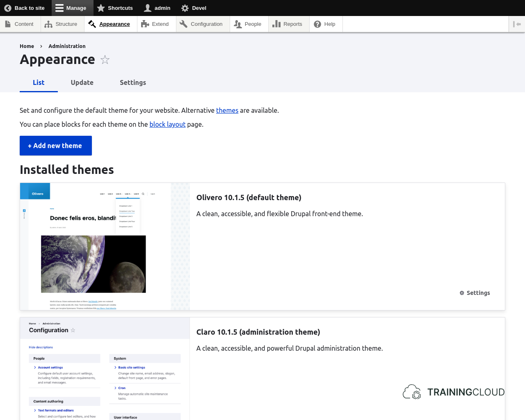Click the Olivero theme screenshot thumbnail
Image resolution: width=525 pixels, height=420 pixels.
[105, 247]
